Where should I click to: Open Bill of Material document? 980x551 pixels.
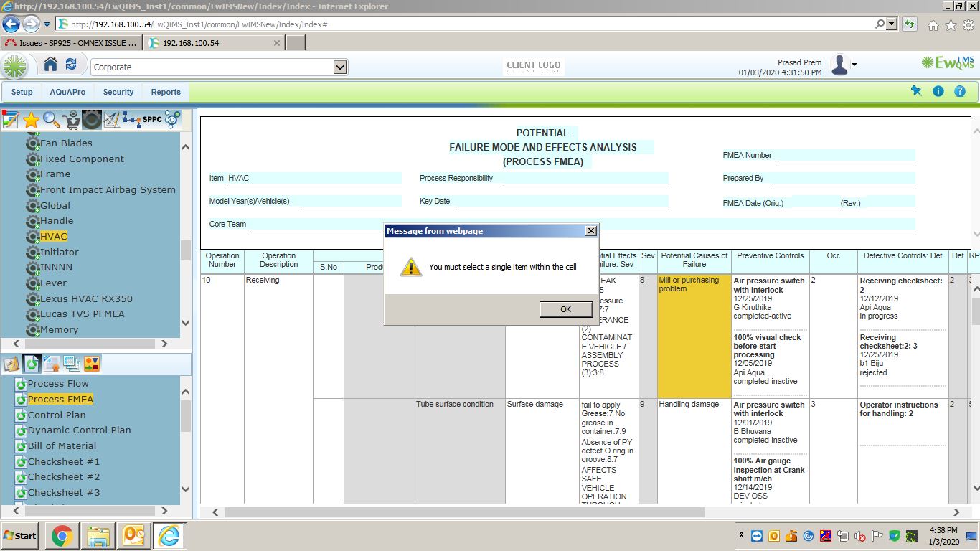point(62,446)
